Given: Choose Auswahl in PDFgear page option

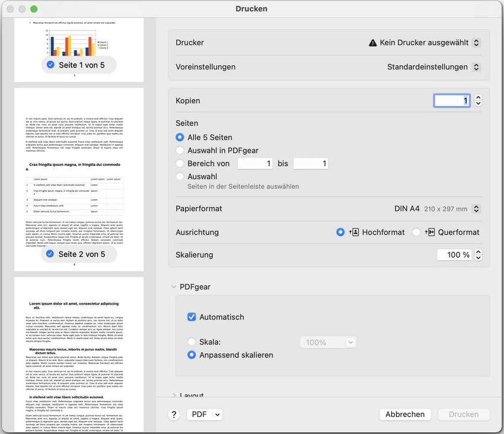Looking at the screenshot, I should pos(180,150).
